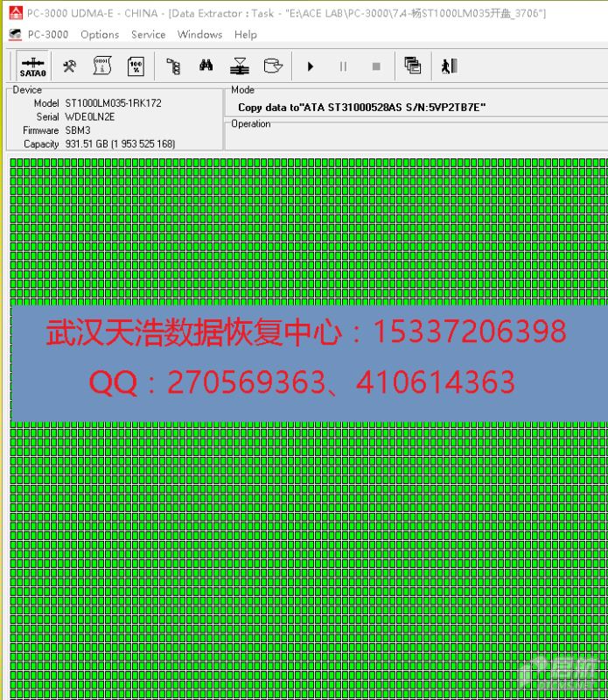Click the disk copy with arrow icon

pyautogui.click(x=239, y=66)
